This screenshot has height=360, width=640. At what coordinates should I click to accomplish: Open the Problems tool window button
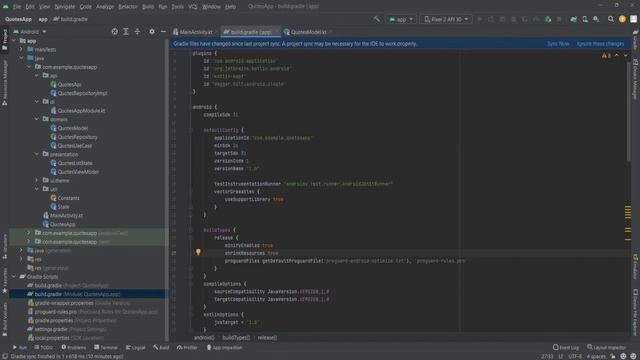pyautogui.click(x=74, y=347)
